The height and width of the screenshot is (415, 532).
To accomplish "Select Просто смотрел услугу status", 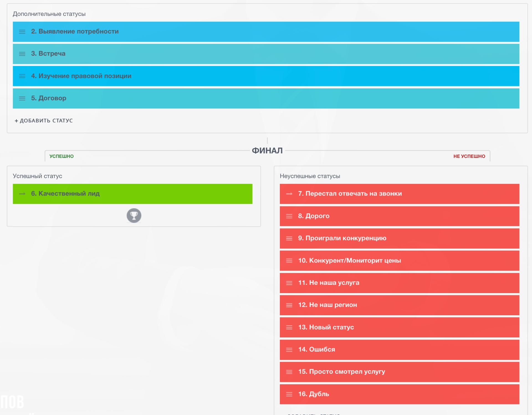I will coord(399,372).
